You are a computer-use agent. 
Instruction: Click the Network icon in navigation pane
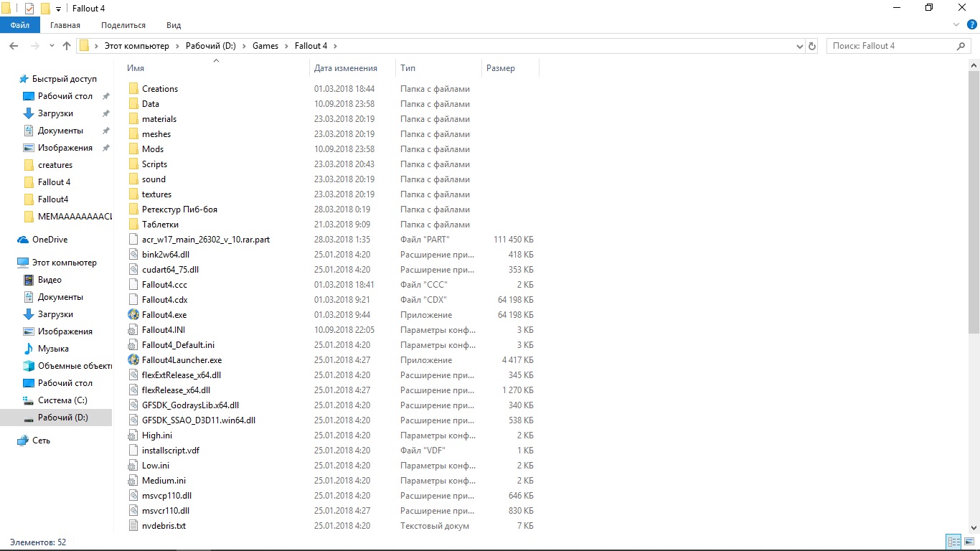[23, 441]
